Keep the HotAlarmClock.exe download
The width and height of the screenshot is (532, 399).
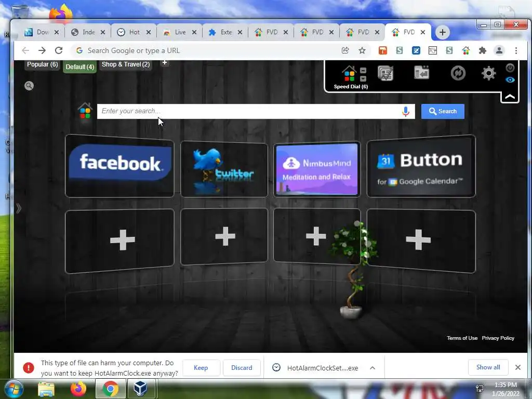pos(201,368)
